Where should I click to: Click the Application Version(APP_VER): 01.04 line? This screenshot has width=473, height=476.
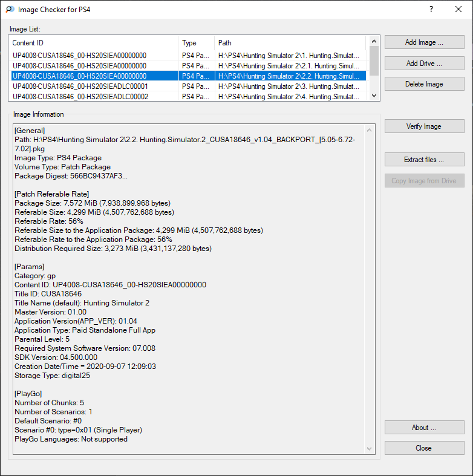(x=76, y=321)
